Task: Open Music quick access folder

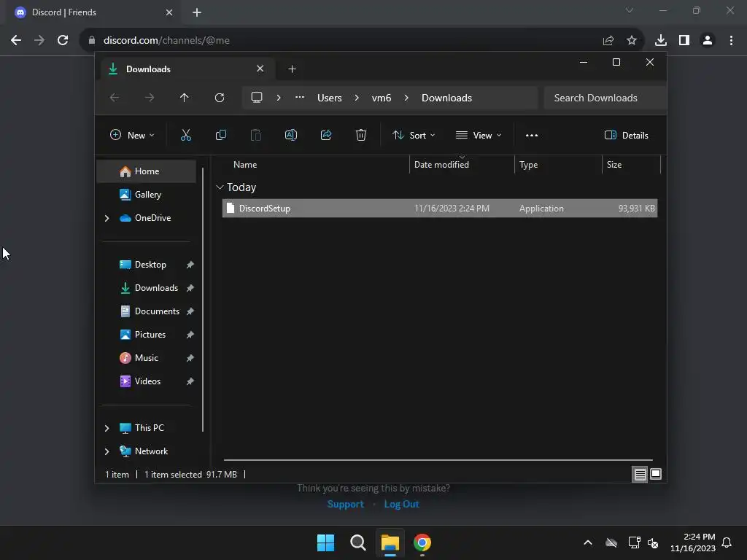Action: coord(146,357)
